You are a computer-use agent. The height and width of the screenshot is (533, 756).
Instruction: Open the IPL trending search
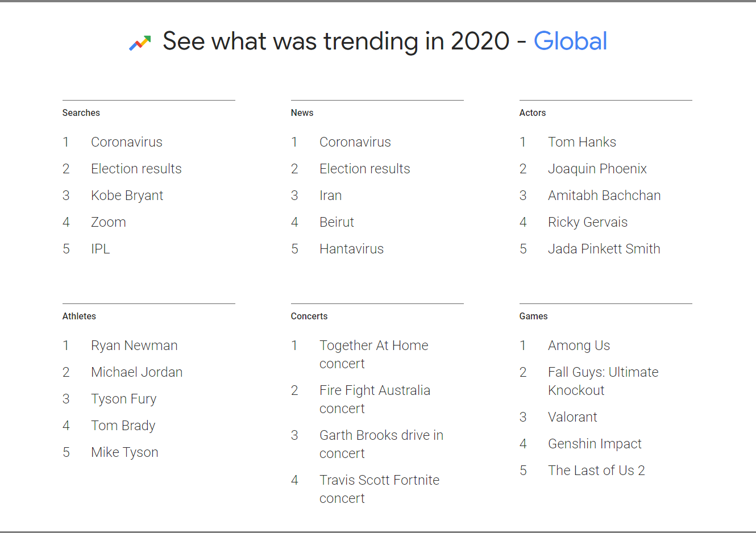(x=100, y=248)
